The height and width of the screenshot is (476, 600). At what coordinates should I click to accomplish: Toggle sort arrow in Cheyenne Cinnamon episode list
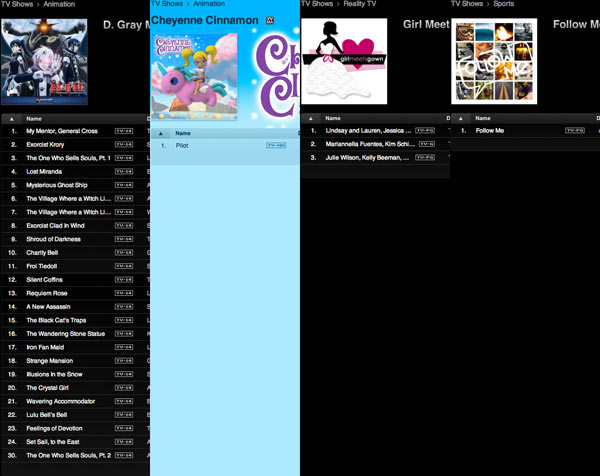pyautogui.click(x=162, y=132)
